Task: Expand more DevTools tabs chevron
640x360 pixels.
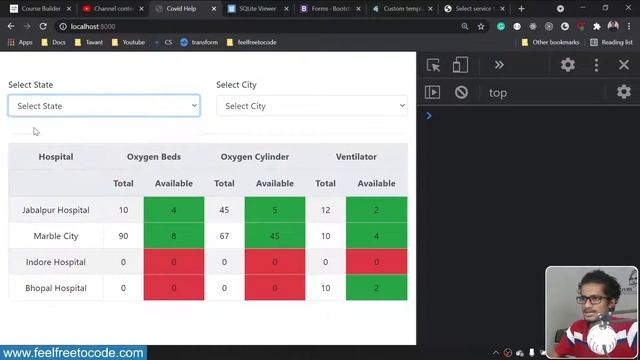Action: (x=499, y=65)
